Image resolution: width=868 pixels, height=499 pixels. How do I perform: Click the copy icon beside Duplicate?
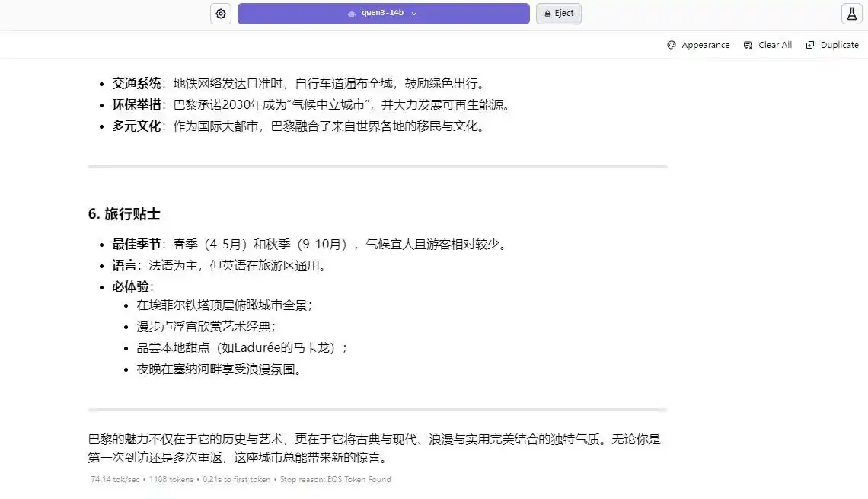[x=811, y=45]
